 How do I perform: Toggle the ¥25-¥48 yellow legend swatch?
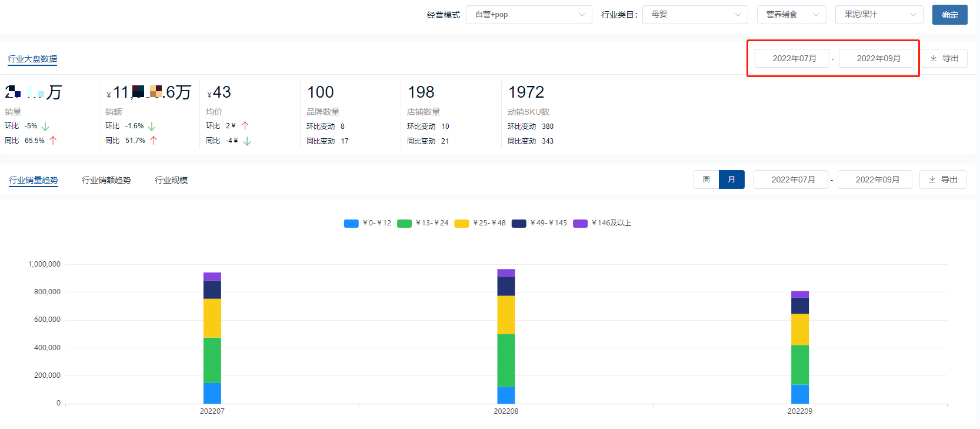point(462,223)
